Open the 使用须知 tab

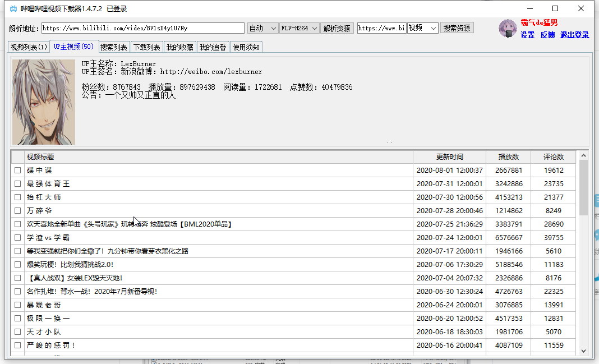tap(246, 47)
